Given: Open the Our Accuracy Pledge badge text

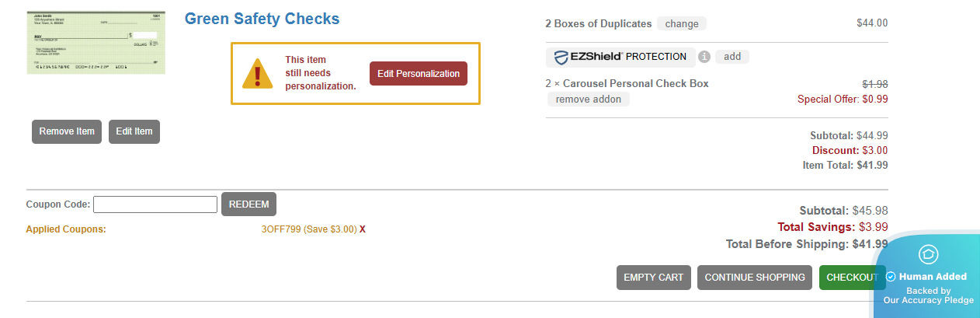Looking at the screenshot, I should coord(928,300).
